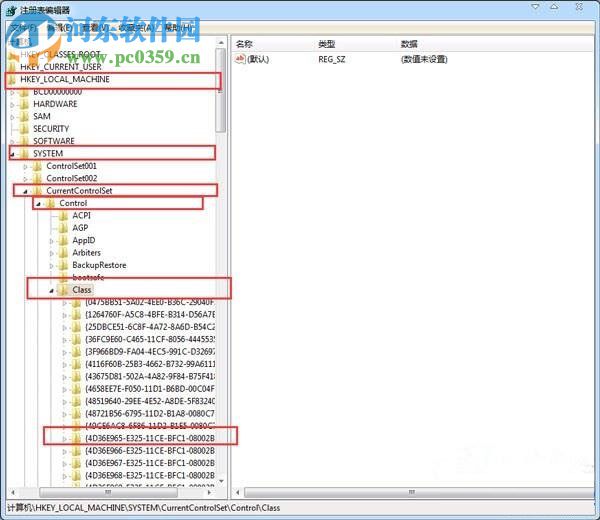Click the SAM key folder icon

(x=24, y=116)
